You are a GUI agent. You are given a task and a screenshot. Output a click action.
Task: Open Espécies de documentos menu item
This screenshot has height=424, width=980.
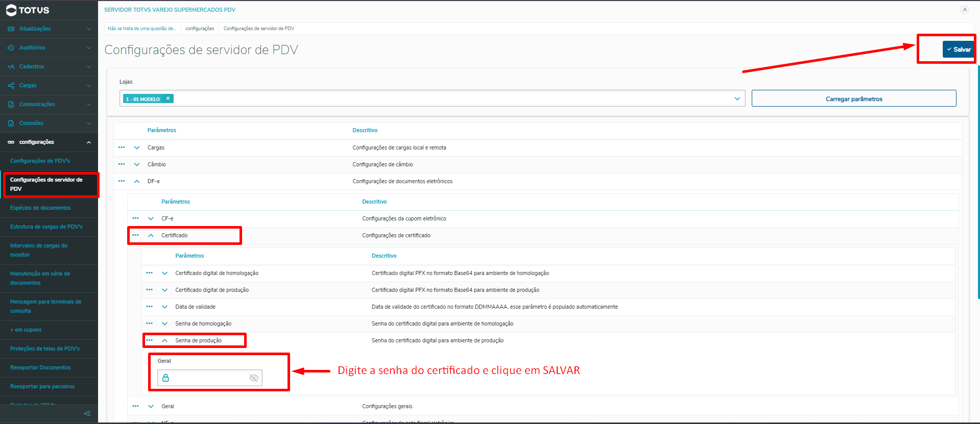pos(40,208)
